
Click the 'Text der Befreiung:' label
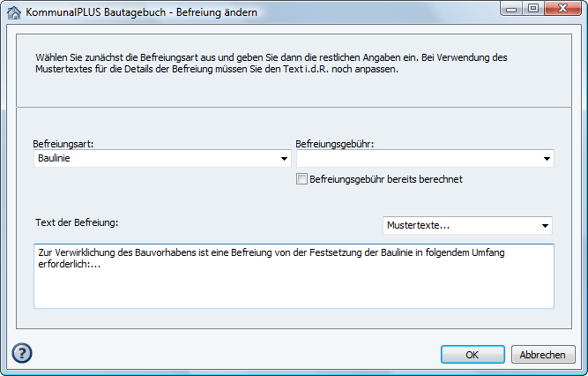tap(77, 222)
